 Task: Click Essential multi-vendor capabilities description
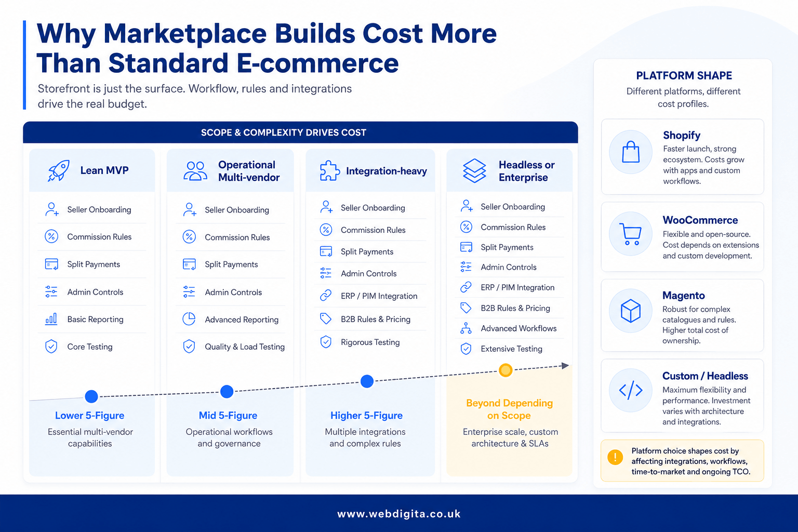pyautogui.click(x=90, y=437)
